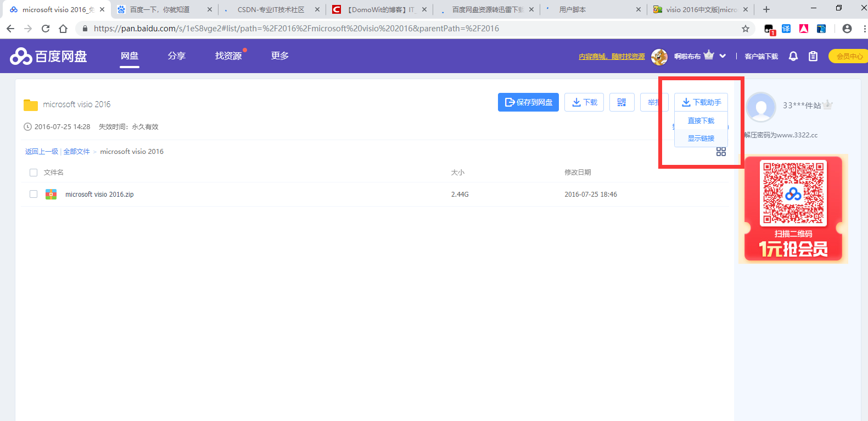Viewport: 868px width, 421px height.
Task: Click the Baidu Netdisk logo
Action: click(x=48, y=56)
